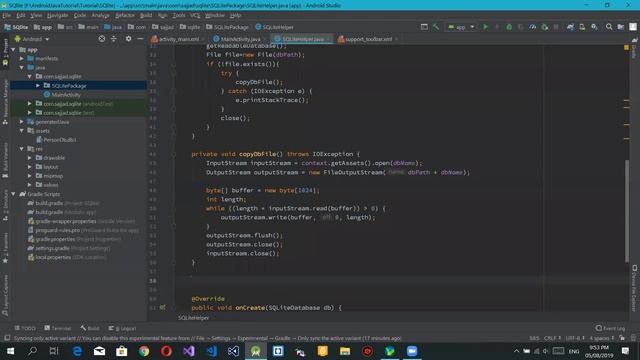
Task: Expand the generatedJava folder
Action: (x=22, y=122)
